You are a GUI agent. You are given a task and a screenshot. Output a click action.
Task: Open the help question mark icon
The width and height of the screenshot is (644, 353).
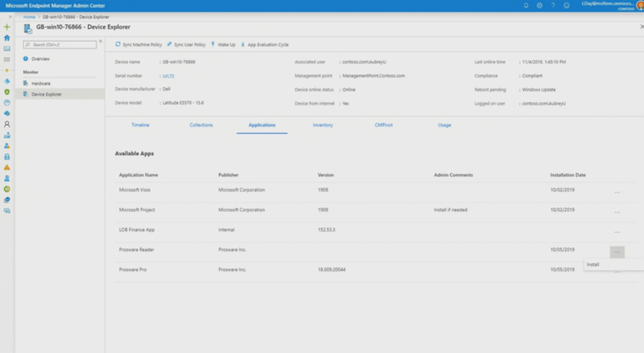tap(553, 5)
